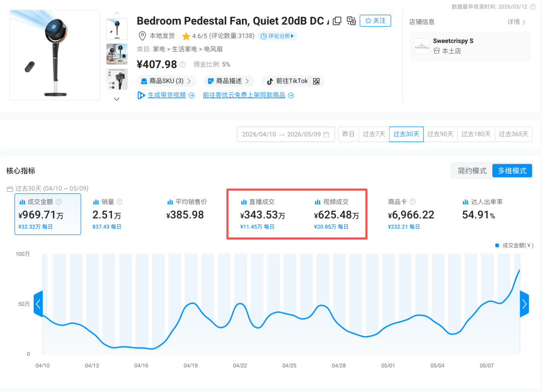Open the calendar icon in date range

(326, 135)
